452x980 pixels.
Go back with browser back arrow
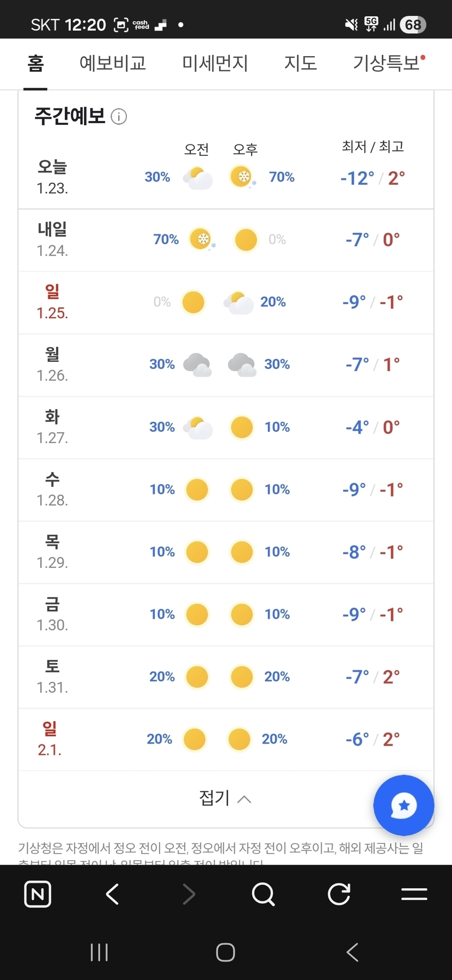click(x=113, y=894)
